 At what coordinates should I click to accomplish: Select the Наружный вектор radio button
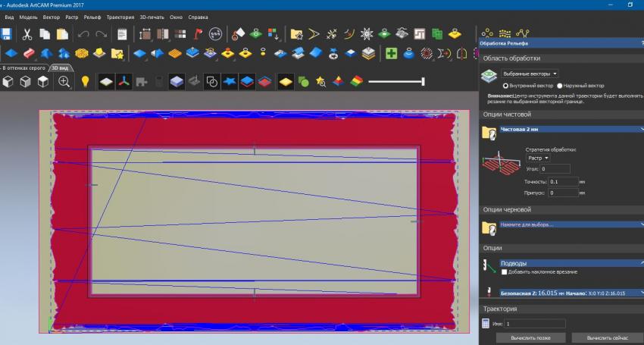(559, 86)
